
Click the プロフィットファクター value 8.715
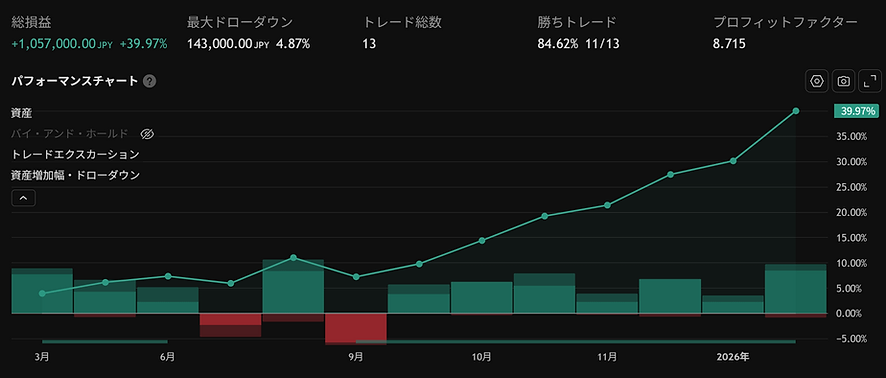729,44
